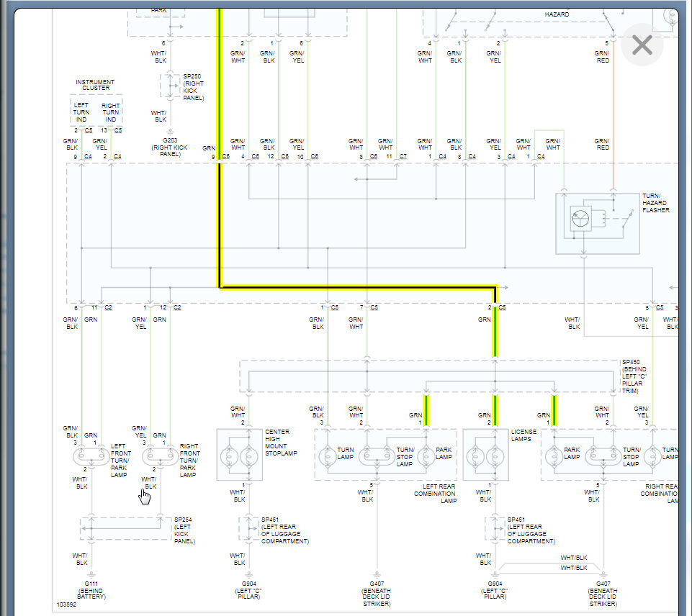Click the G111 (BEHIND BATTERY) ground label
This screenshot has height=616, width=692.
[x=91, y=590]
